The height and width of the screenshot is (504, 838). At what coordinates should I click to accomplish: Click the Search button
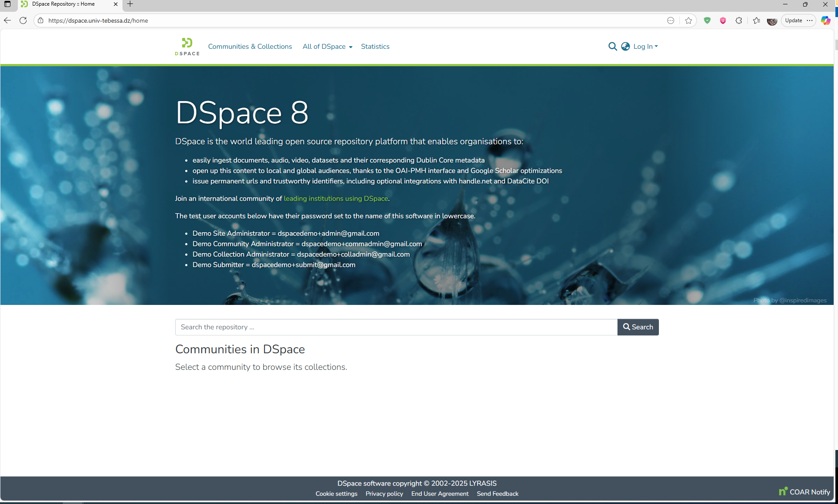tap(638, 327)
